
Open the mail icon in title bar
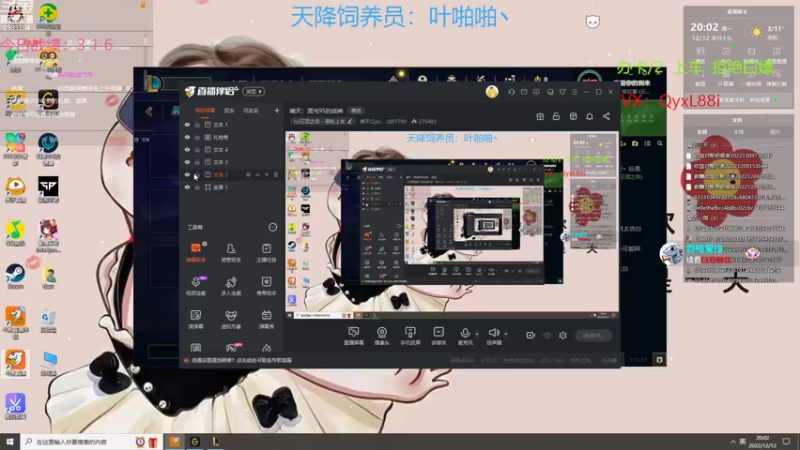pos(524,92)
